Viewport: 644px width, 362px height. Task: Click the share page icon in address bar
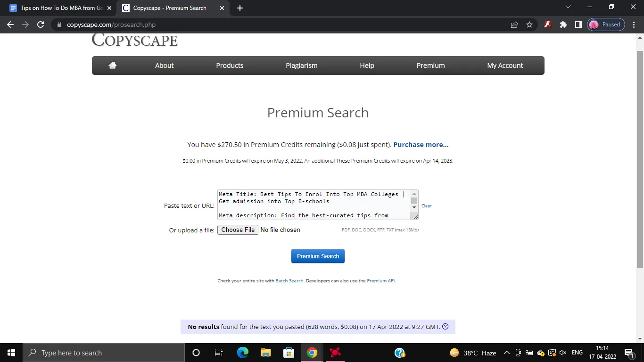[514, 25]
